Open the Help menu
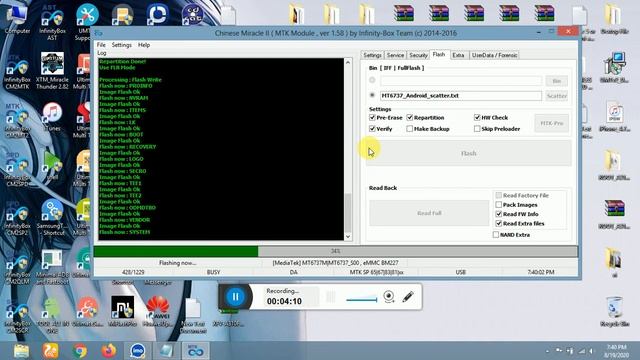Image resolution: width=640 pixels, height=360 pixels. 144,45
